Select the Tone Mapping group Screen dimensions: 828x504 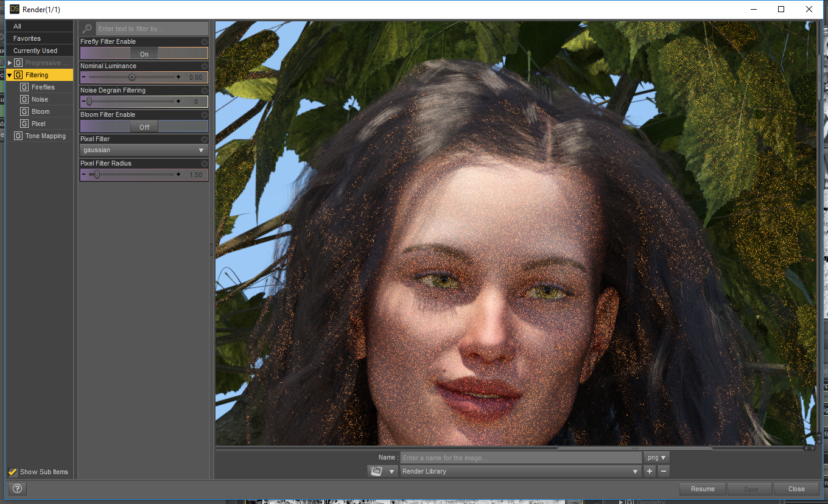[46, 136]
